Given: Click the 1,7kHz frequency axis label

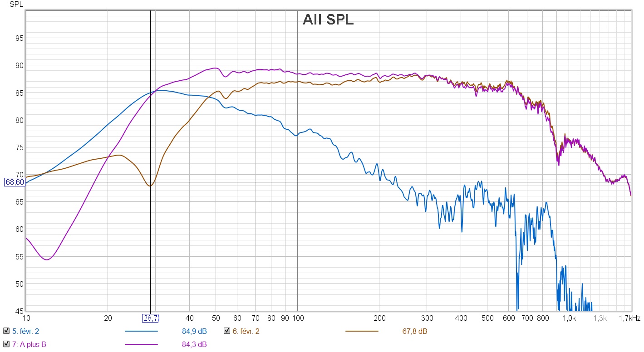Looking at the screenshot, I should (629, 318).
